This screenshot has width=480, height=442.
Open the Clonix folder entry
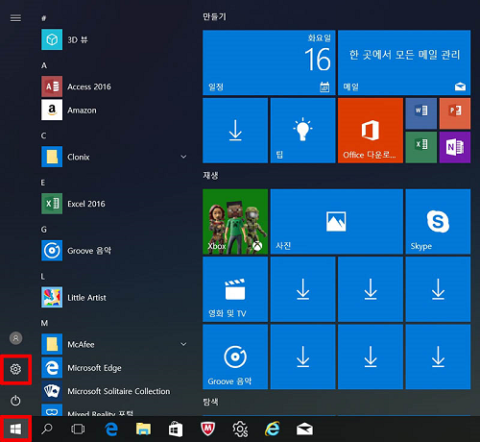113,157
